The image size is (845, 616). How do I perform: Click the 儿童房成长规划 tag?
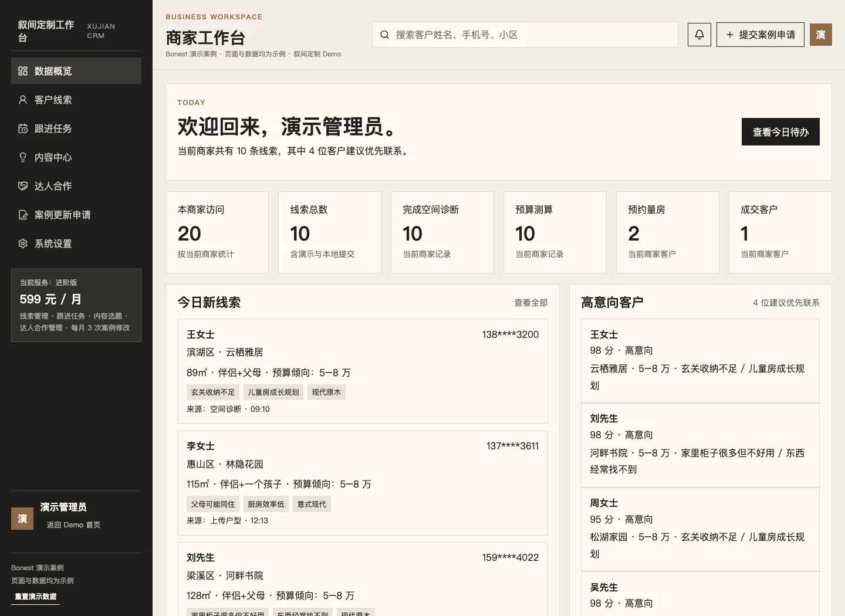pos(273,392)
